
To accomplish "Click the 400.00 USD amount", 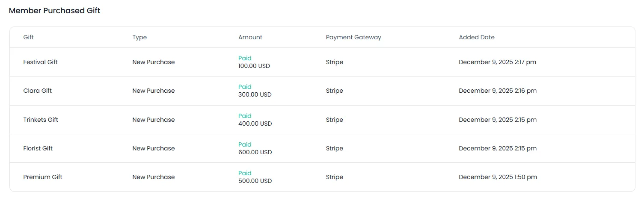I will click(255, 124).
